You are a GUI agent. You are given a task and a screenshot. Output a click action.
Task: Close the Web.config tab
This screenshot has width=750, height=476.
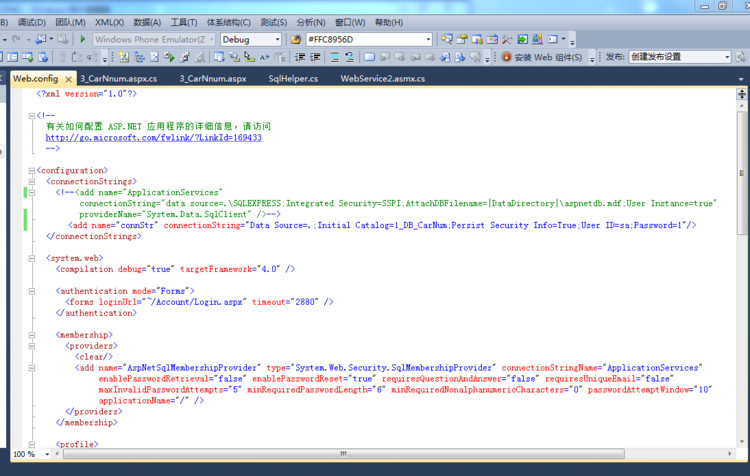click(68, 79)
